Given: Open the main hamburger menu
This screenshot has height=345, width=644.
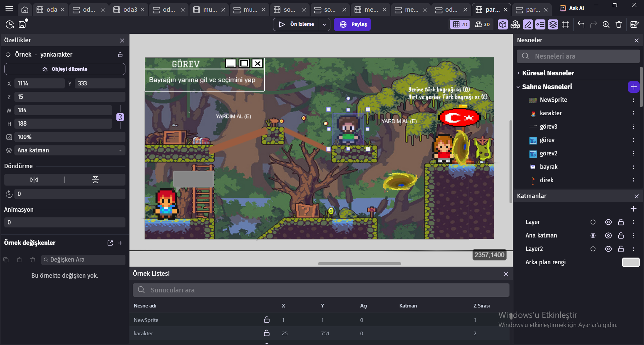Looking at the screenshot, I should coord(9,9).
